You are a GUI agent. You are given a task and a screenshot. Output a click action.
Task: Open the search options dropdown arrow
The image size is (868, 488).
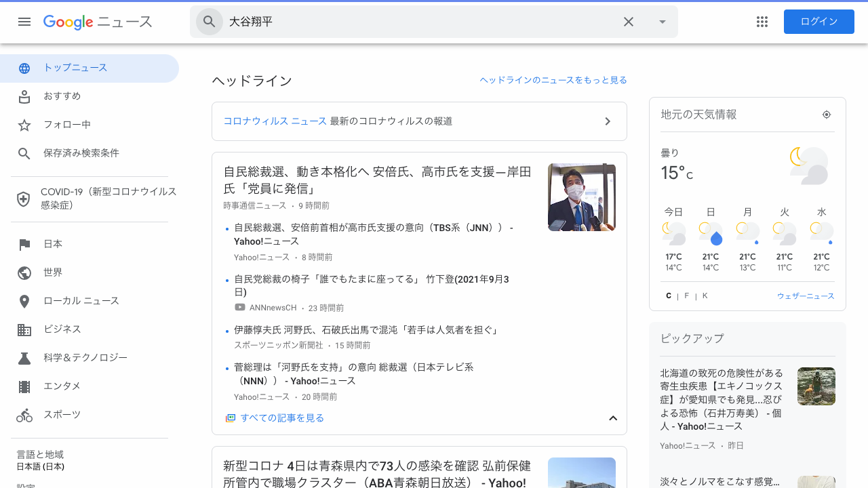662,22
